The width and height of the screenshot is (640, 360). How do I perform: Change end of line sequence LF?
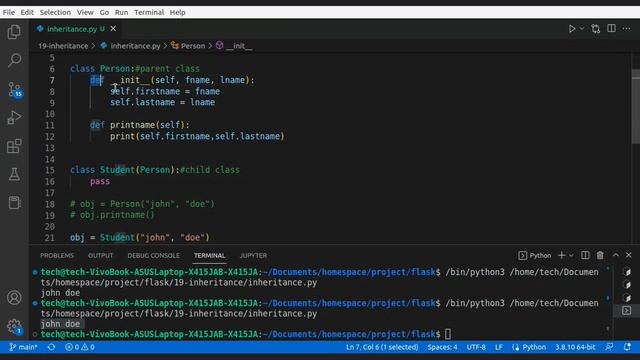point(499,347)
